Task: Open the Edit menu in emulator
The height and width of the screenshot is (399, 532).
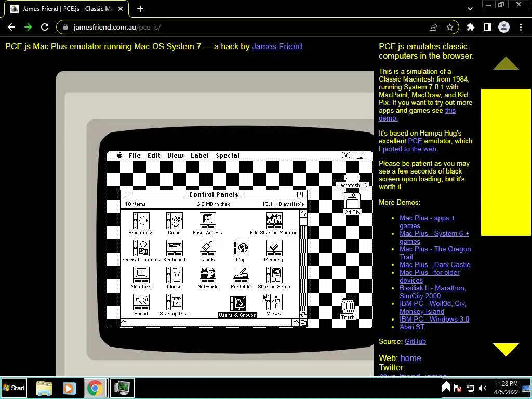Action: click(x=154, y=155)
